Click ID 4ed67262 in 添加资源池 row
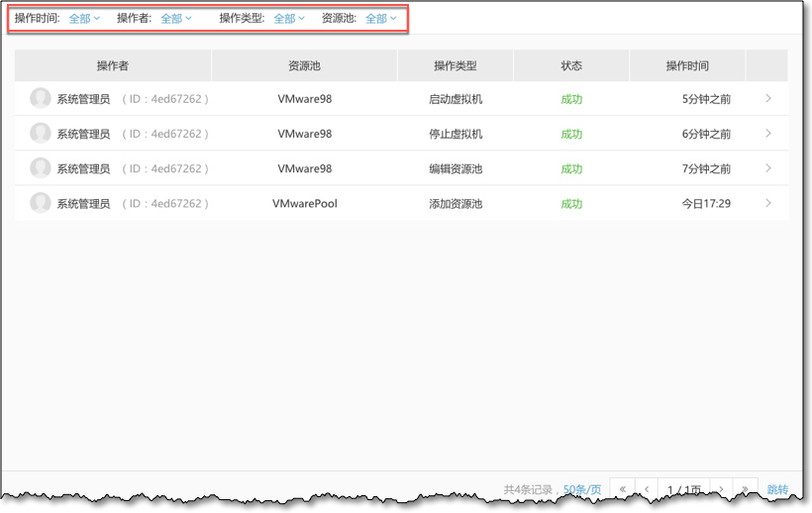Image resolution: width=812 pixels, height=513 pixels. [x=165, y=203]
